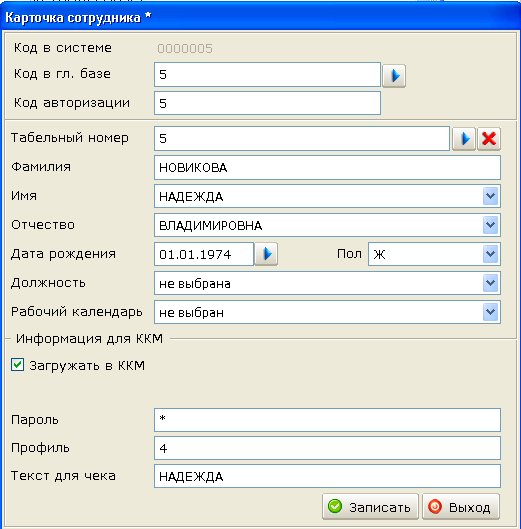Viewport: 521px width, 529px height.
Task: Expand the Отчество dropdown list
Action: click(490, 225)
